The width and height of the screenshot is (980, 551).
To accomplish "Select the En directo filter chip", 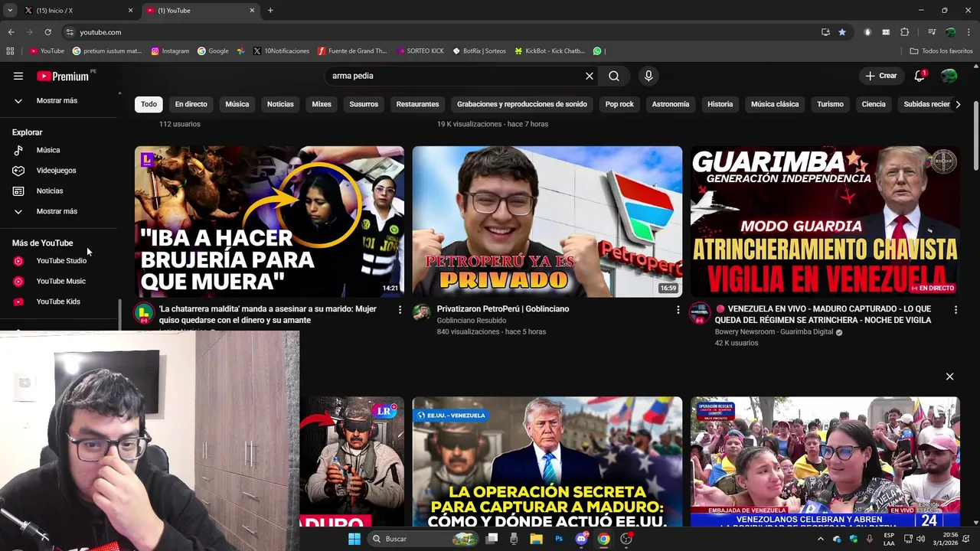I will pos(191,104).
